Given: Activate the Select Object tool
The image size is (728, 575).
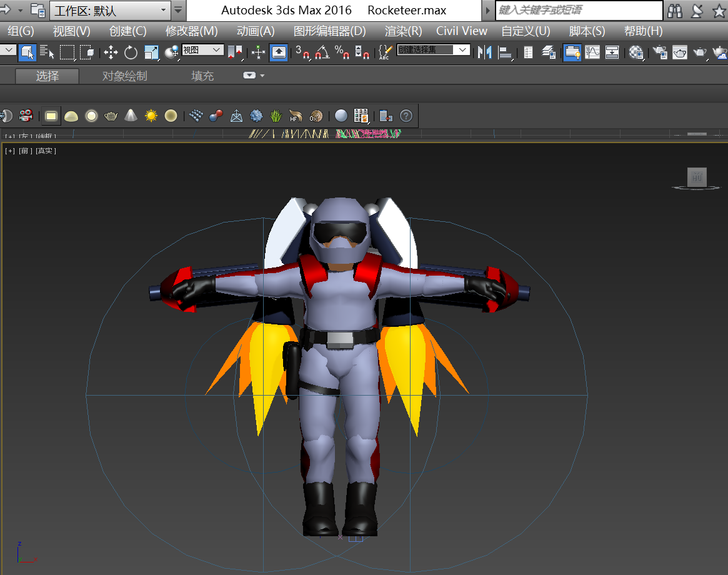Looking at the screenshot, I should point(27,52).
